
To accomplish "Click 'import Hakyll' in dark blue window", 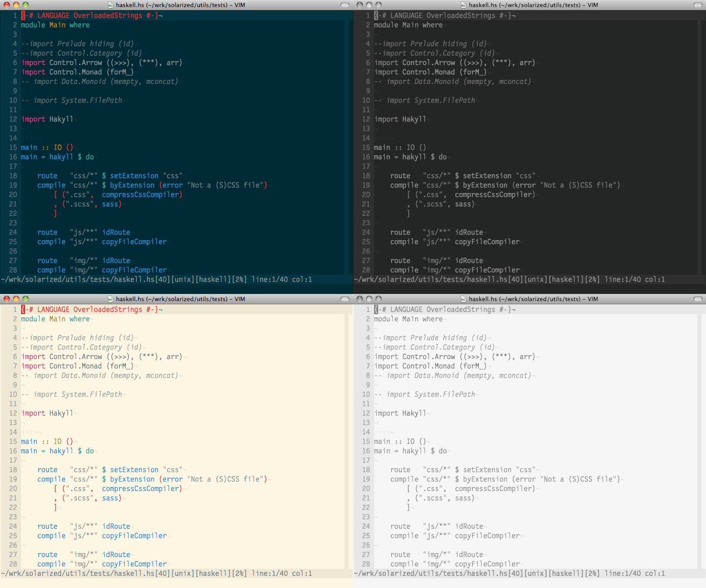I will (x=47, y=119).
